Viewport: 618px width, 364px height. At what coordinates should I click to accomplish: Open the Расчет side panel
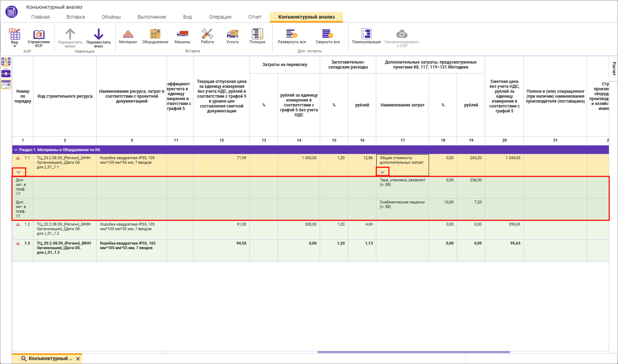pyautogui.click(x=614, y=69)
